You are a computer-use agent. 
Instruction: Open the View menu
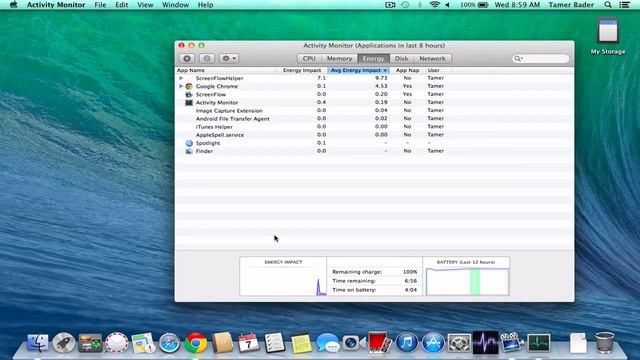tap(145, 5)
